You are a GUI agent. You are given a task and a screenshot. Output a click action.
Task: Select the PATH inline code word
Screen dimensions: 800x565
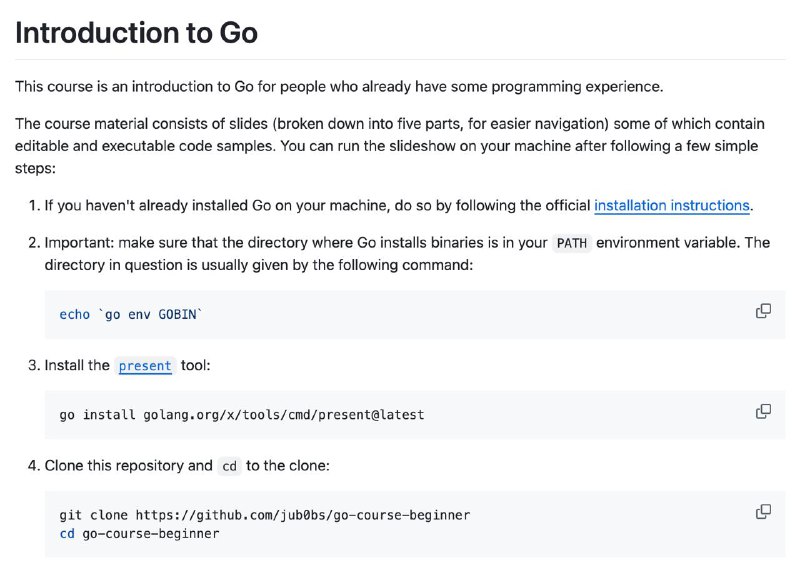click(571, 243)
